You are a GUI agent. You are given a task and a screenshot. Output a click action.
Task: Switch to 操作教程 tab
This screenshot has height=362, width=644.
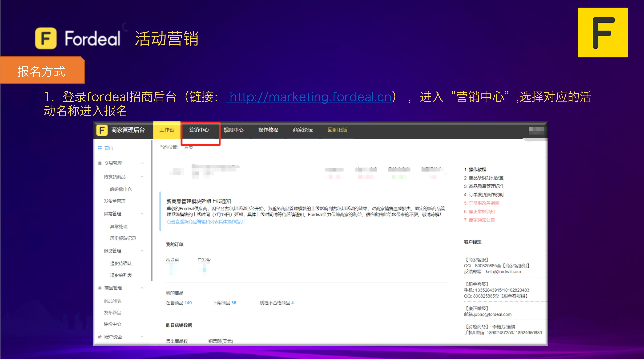[268, 130]
